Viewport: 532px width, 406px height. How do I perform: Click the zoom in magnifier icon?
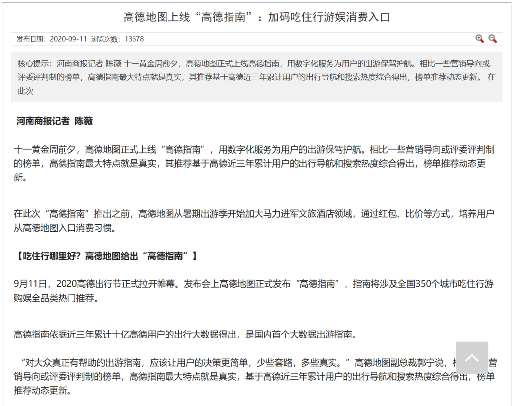(479, 39)
